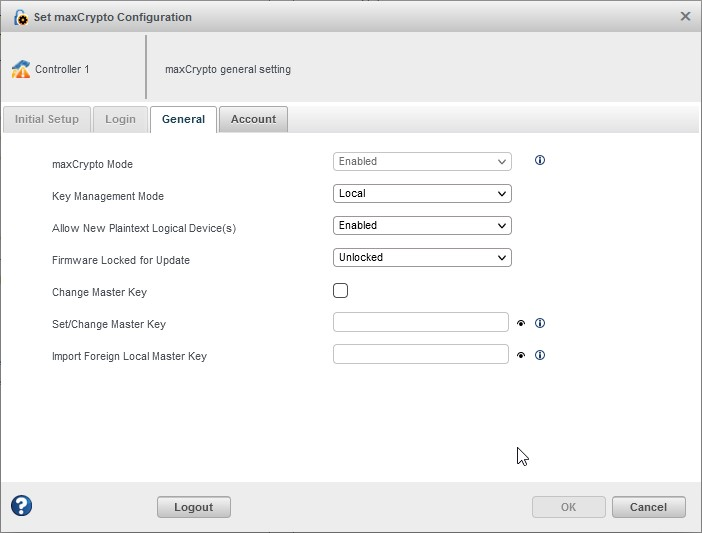The width and height of the screenshot is (702, 533).
Task: Click info icon beside Set/Change Master Key
Action: coord(540,323)
